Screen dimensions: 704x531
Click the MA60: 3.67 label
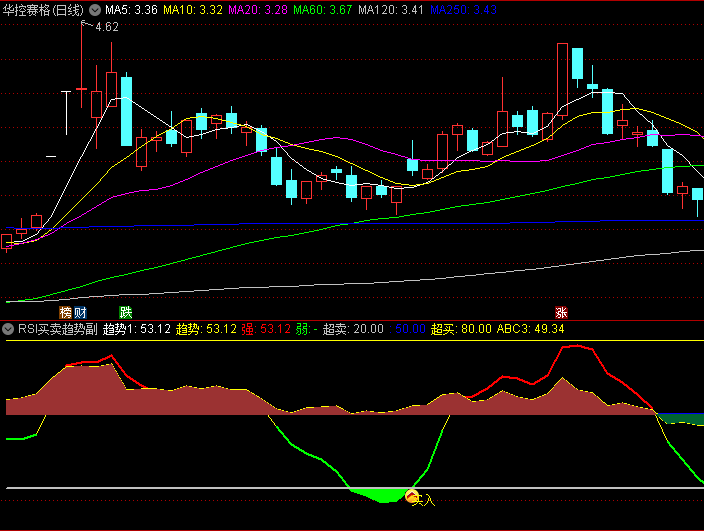323,10
